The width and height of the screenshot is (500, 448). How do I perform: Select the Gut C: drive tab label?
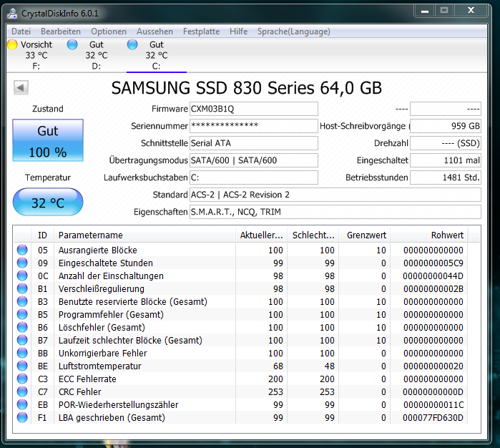point(156,55)
